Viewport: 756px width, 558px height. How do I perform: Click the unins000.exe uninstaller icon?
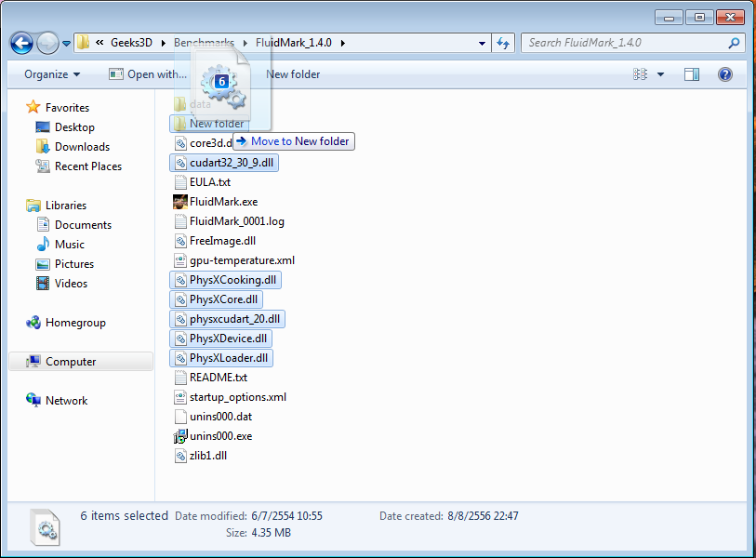point(180,436)
